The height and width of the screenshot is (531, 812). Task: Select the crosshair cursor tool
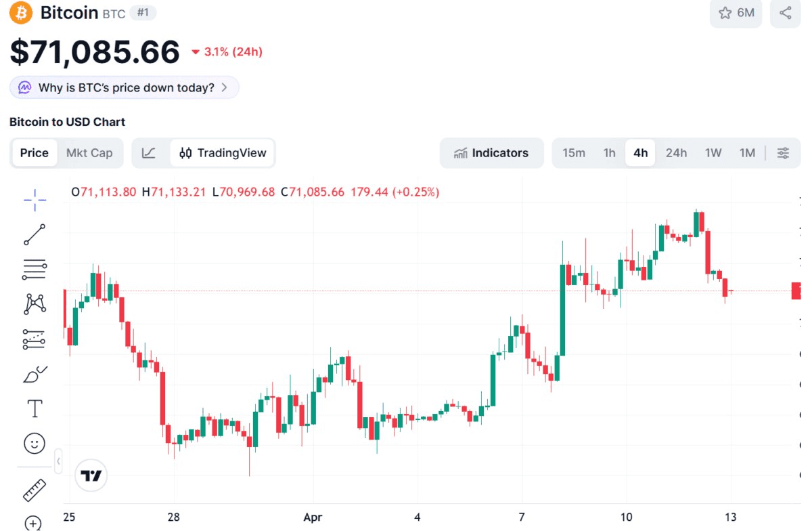[x=35, y=198]
